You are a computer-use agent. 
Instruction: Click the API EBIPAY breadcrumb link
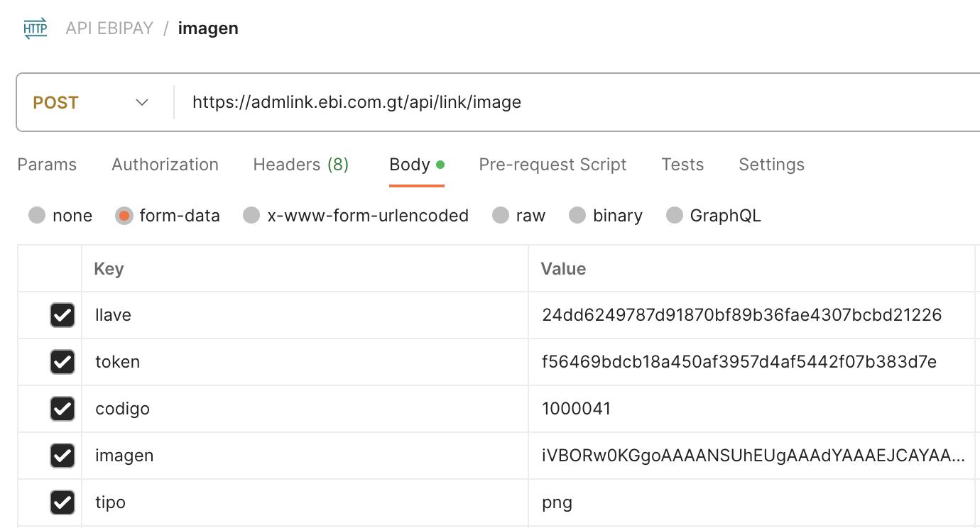point(109,28)
